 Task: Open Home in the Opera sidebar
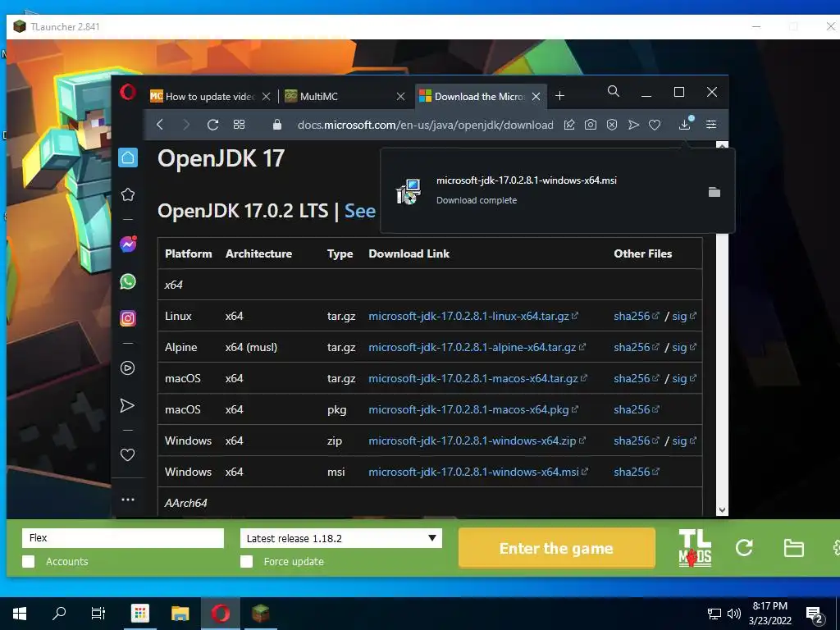pyautogui.click(x=128, y=157)
